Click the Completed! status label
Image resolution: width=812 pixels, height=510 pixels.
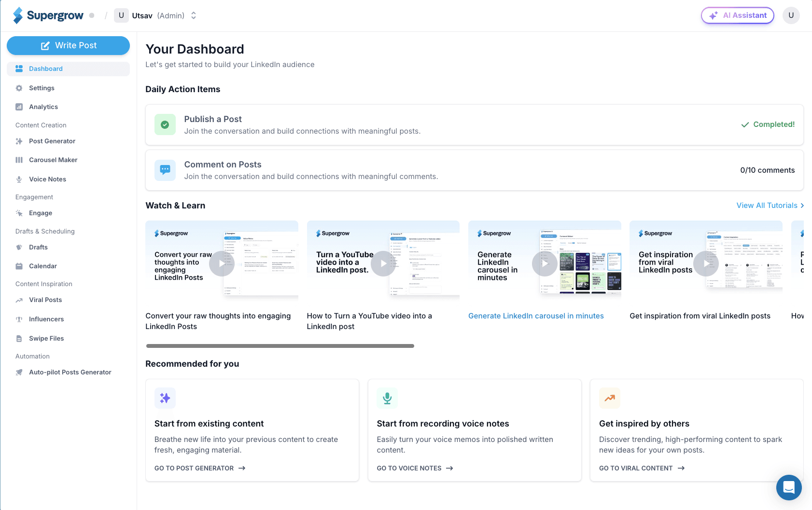[768, 124]
